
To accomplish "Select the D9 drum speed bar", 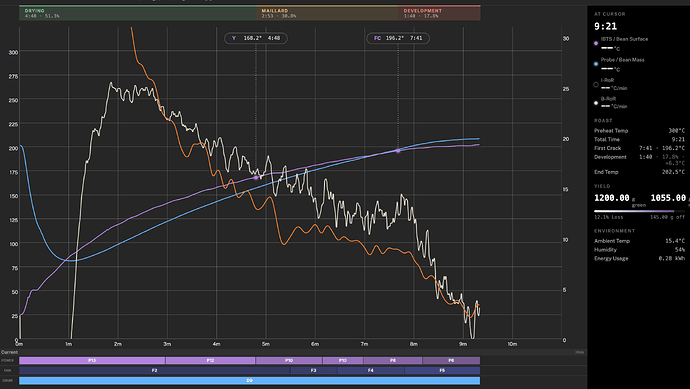I will coord(250,381).
